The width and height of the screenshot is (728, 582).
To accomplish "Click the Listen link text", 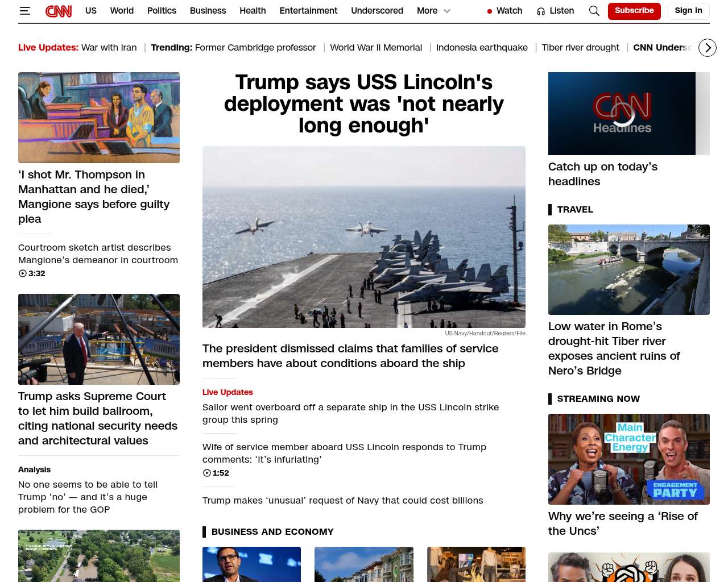I will coord(562,11).
